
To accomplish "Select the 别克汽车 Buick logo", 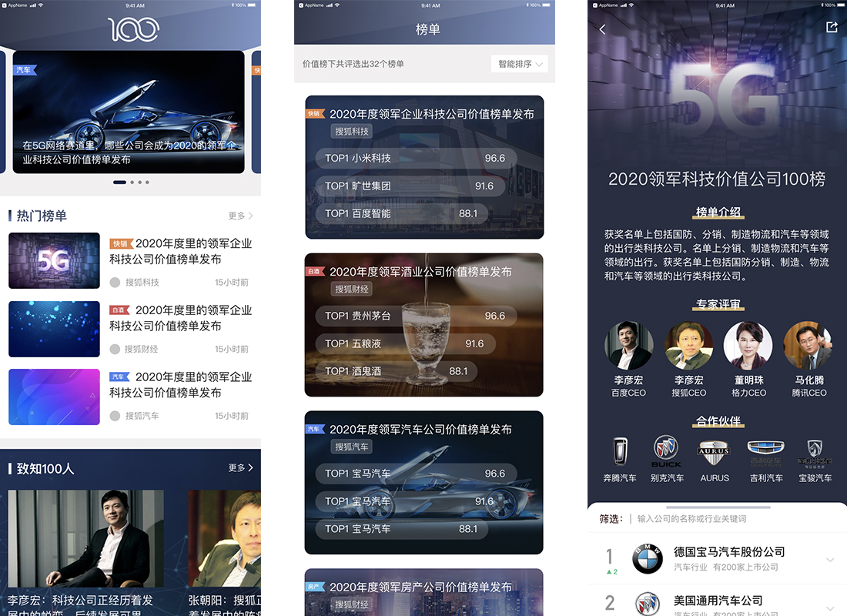I will click(666, 452).
